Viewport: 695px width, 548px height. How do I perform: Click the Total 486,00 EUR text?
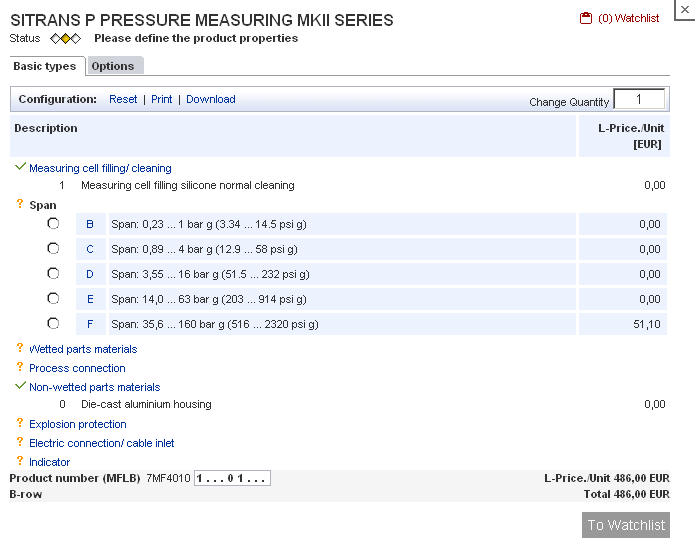click(626, 494)
